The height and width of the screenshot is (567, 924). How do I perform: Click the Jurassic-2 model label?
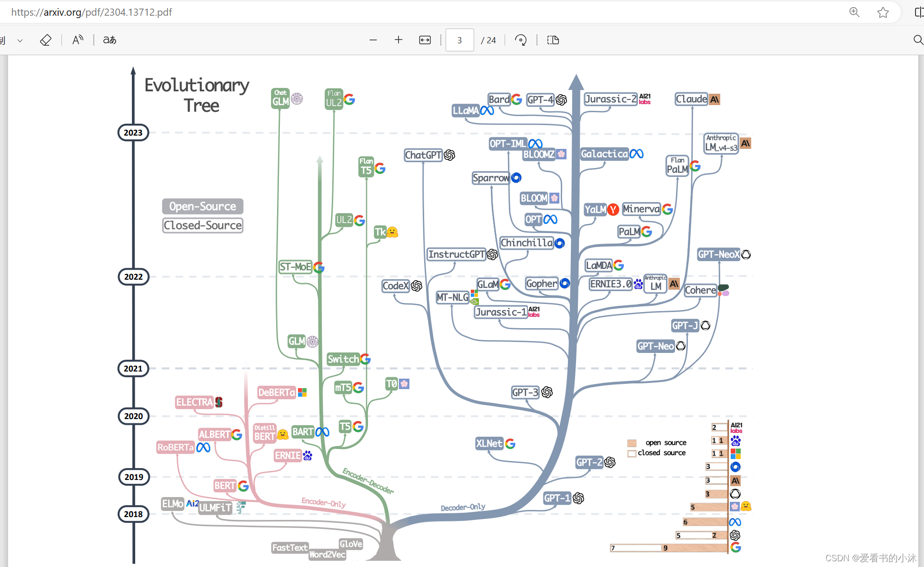coord(611,99)
